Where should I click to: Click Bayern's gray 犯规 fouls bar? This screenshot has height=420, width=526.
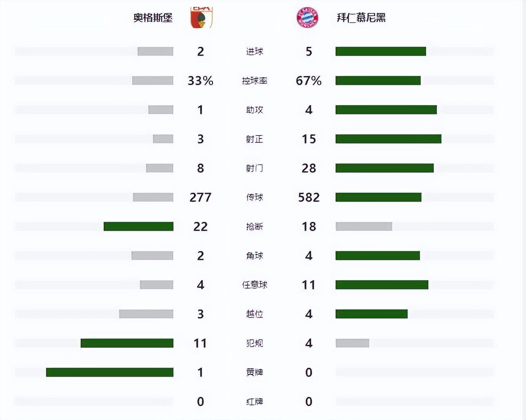[x=352, y=343]
